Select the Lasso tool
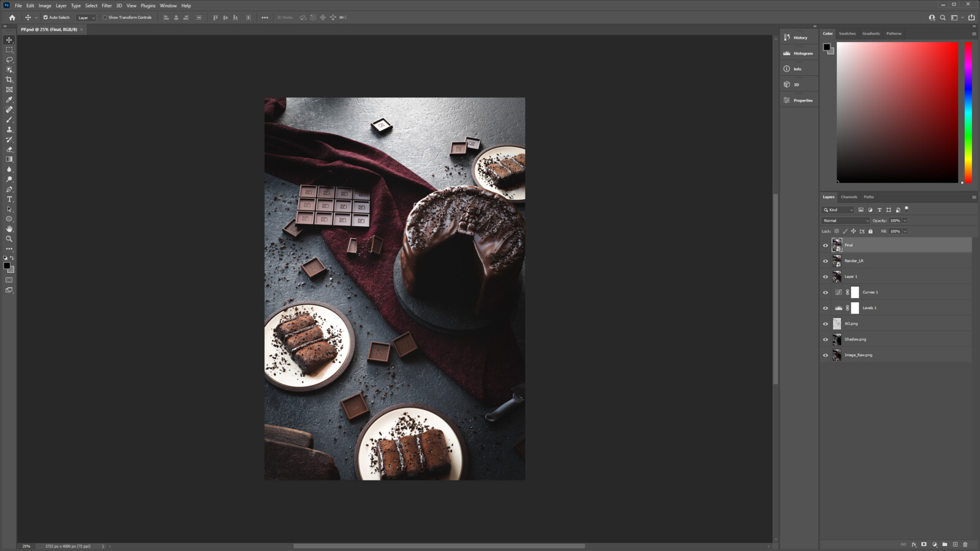 click(9, 59)
